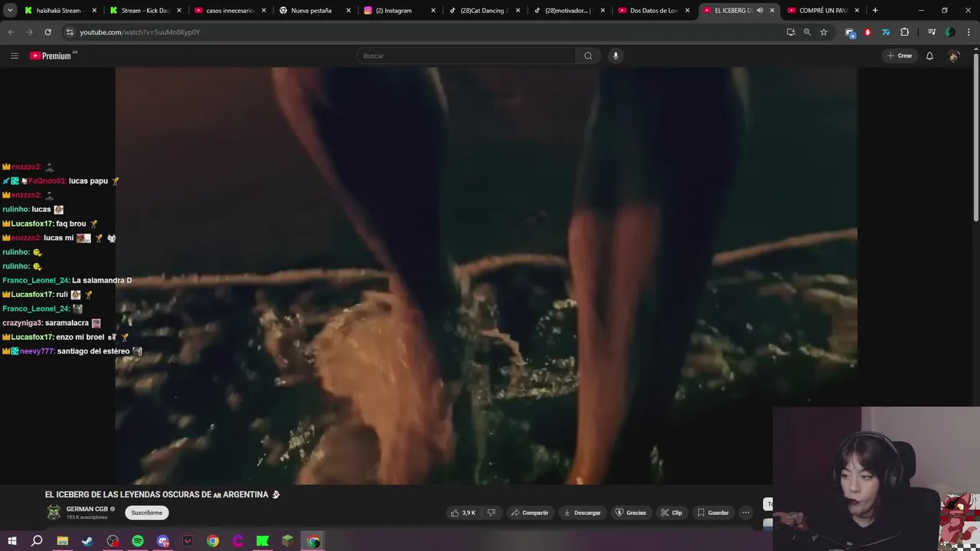The image size is (980, 551).
Task: Bookmark this page with the star
Action: [824, 32]
